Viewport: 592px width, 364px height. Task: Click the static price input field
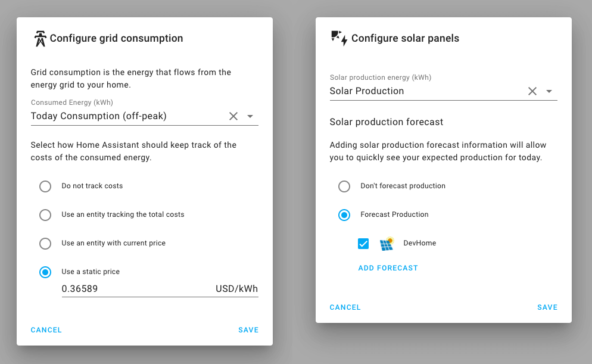(137, 289)
